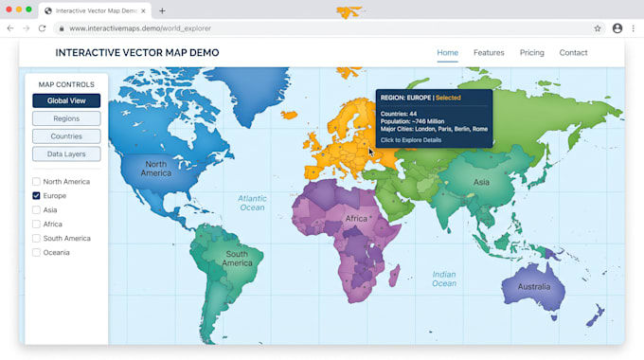Click the Arabian Peninsula on the map
The width and height of the screenshot is (644, 360).
[x=392, y=202]
